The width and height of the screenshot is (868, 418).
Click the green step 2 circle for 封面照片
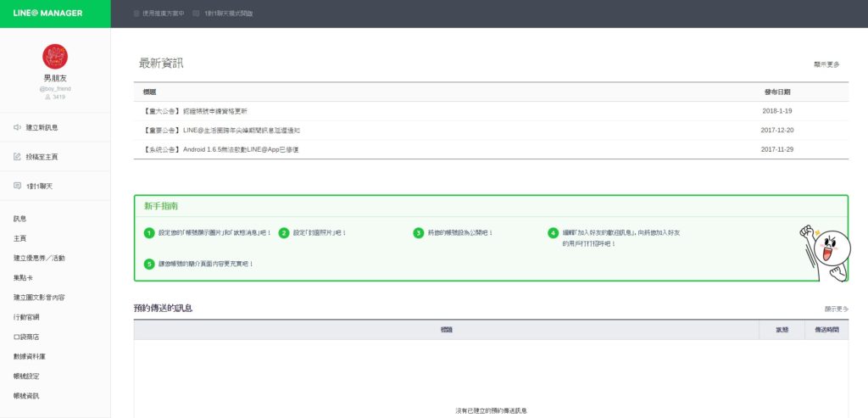tap(284, 232)
